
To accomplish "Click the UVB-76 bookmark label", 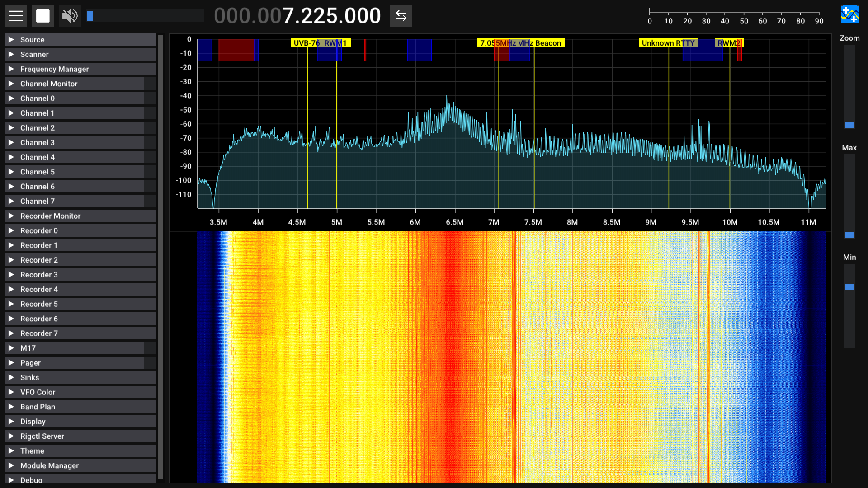I will (305, 43).
